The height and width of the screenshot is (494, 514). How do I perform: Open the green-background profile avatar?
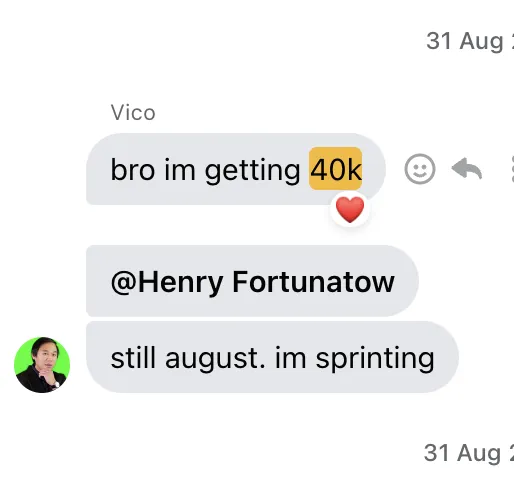(x=42, y=365)
